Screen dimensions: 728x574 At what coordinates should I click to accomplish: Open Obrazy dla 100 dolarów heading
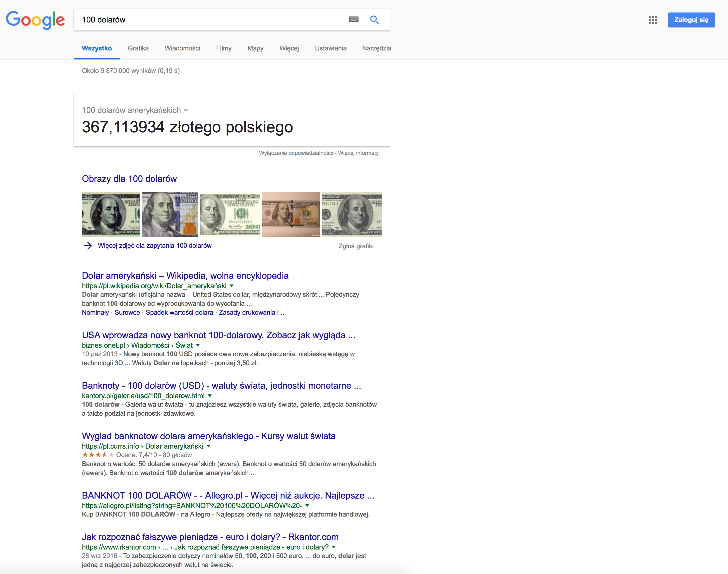coord(129,179)
